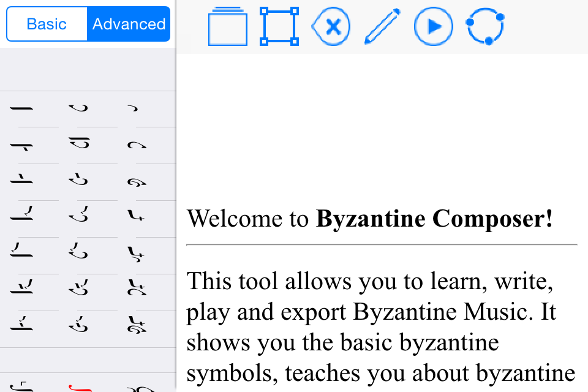
Task: Select petasti with an oligon line on top
Action: click(x=80, y=143)
